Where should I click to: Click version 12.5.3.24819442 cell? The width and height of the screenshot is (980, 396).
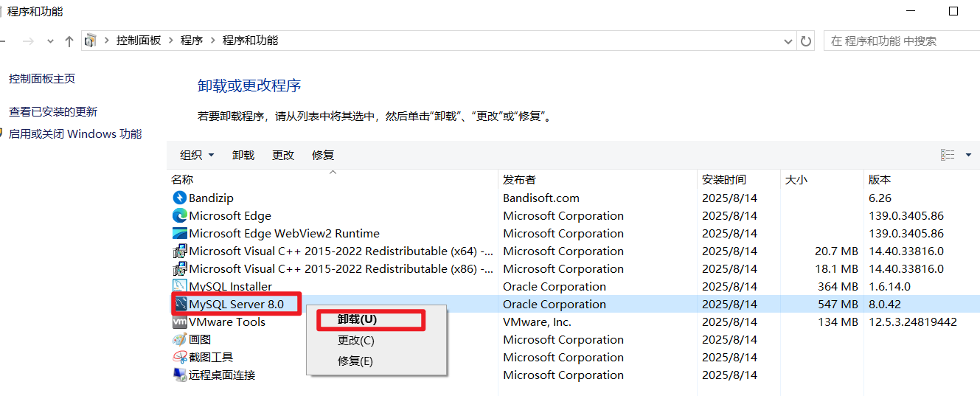pyautogui.click(x=913, y=322)
